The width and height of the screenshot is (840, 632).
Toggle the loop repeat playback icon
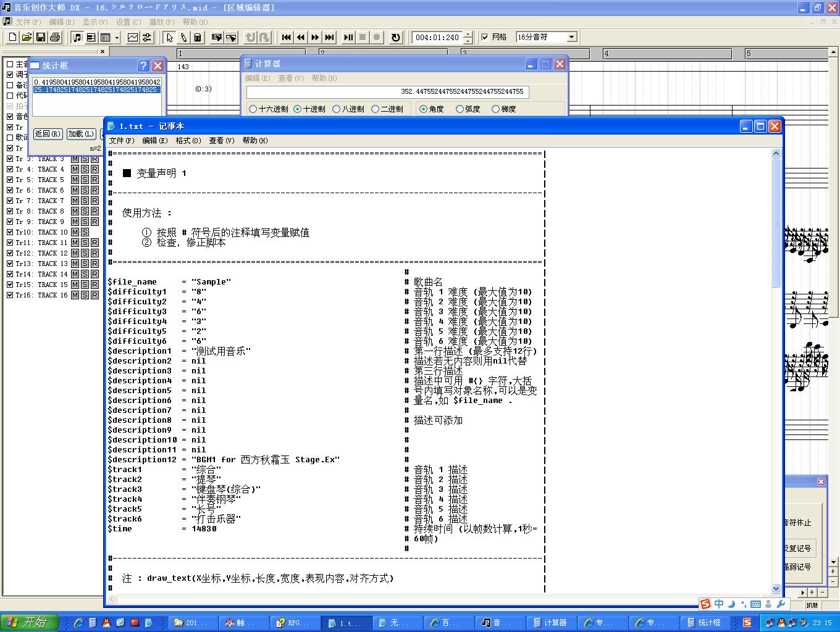(x=396, y=38)
